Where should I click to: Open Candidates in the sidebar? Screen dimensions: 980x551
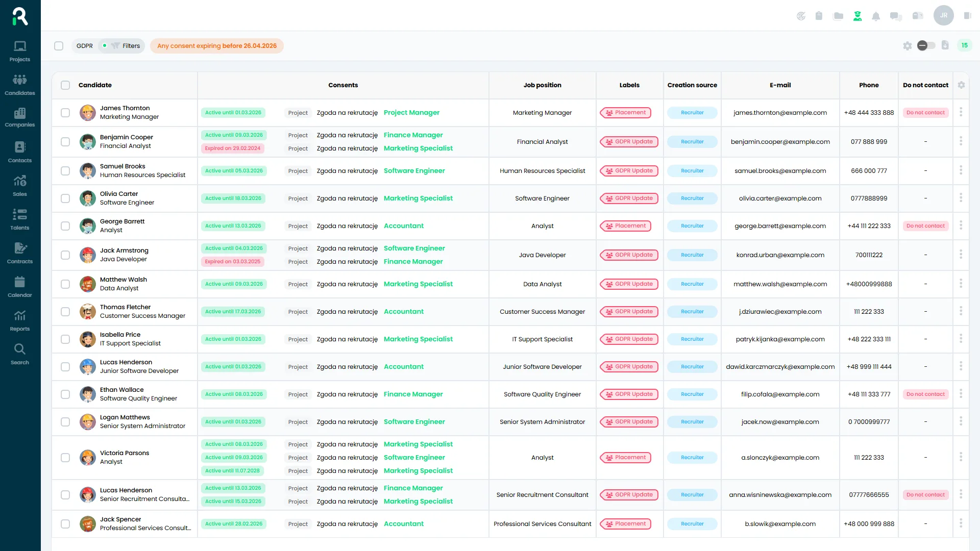pyautogui.click(x=20, y=85)
